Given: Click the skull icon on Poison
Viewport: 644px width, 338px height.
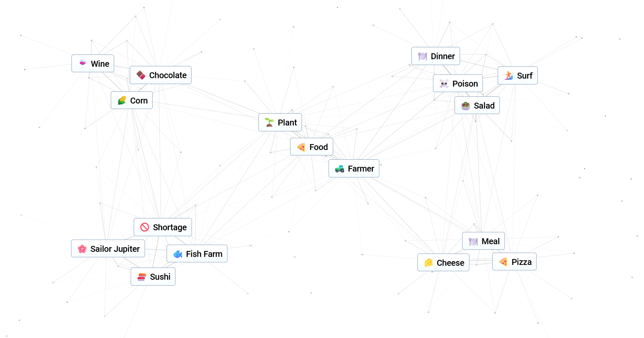Looking at the screenshot, I should [444, 84].
